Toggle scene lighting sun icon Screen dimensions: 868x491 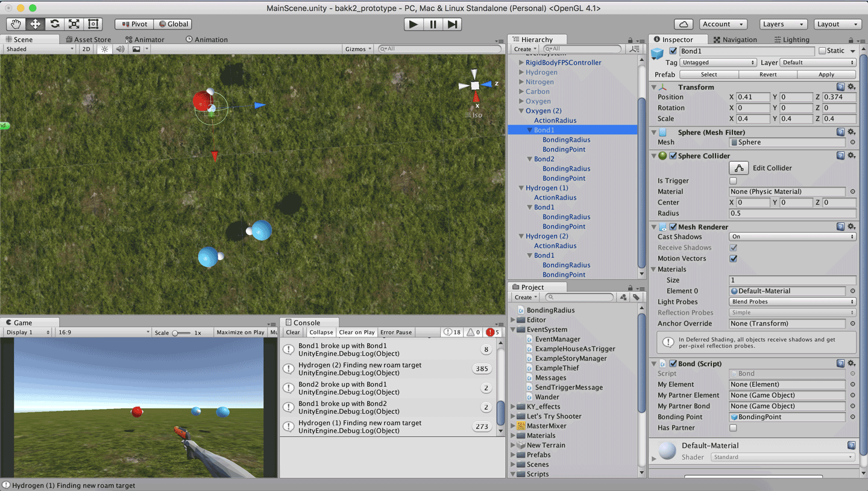pos(105,49)
